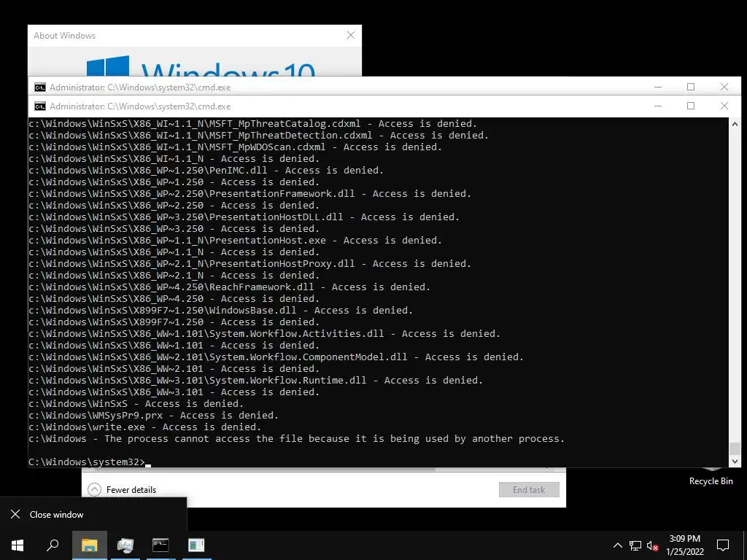
Task: Click the About Windows title text
Action: click(64, 36)
